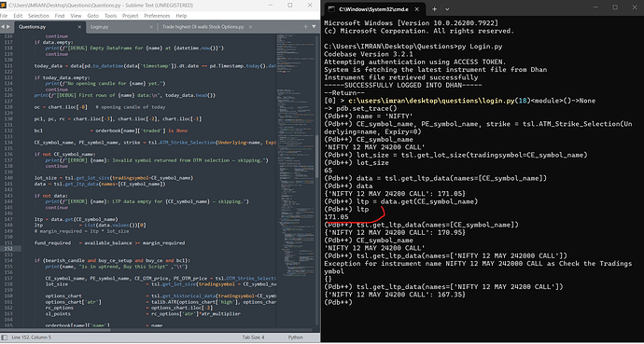The image size is (644, 344).
Task: Maximize the Sublime Text window
Action: [x=290, y=6]
